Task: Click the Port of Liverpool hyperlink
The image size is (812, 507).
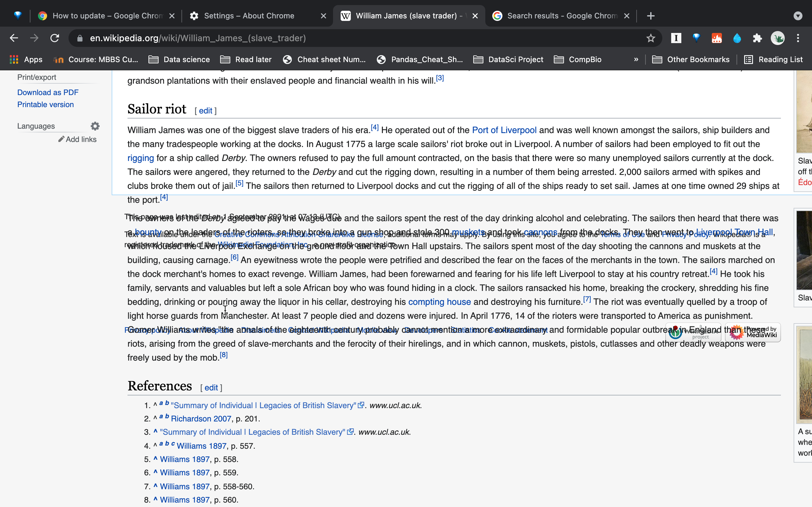Action: point(504,130)
